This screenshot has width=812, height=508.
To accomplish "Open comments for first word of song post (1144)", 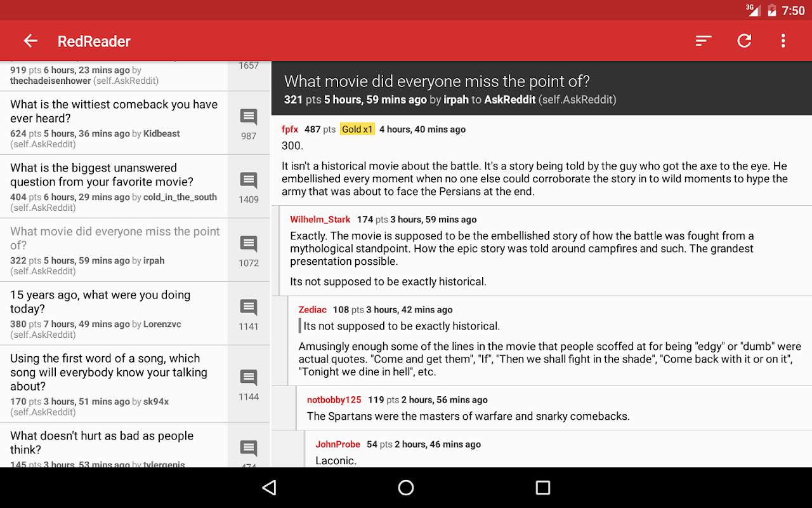I will pyautogui.click(x=249, y=384).
